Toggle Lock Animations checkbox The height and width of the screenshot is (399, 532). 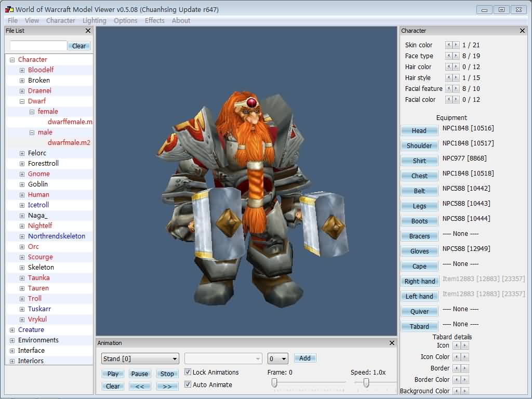pos(188,372)
